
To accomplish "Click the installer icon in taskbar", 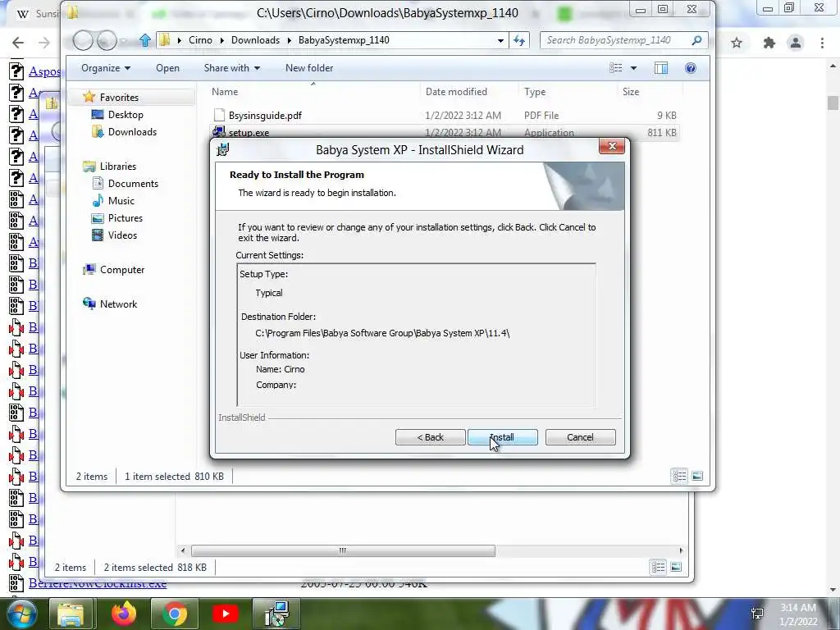I will coord(276,614).
